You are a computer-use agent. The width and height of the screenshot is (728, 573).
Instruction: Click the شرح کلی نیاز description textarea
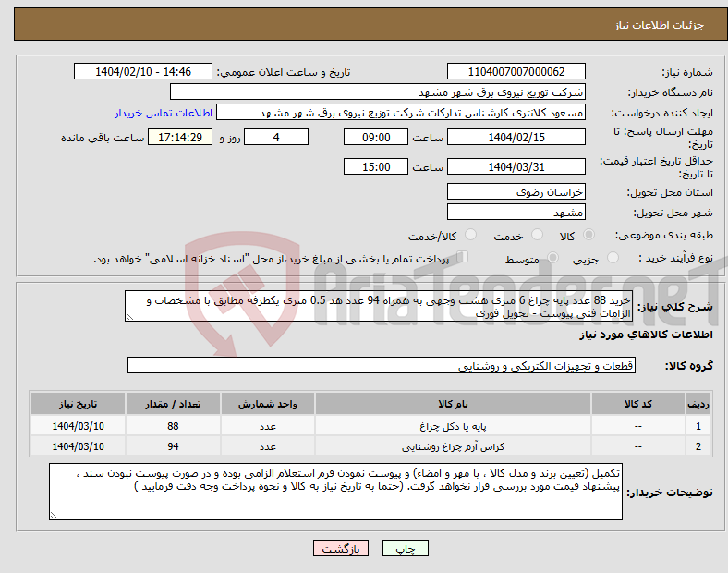click(379, 306)
